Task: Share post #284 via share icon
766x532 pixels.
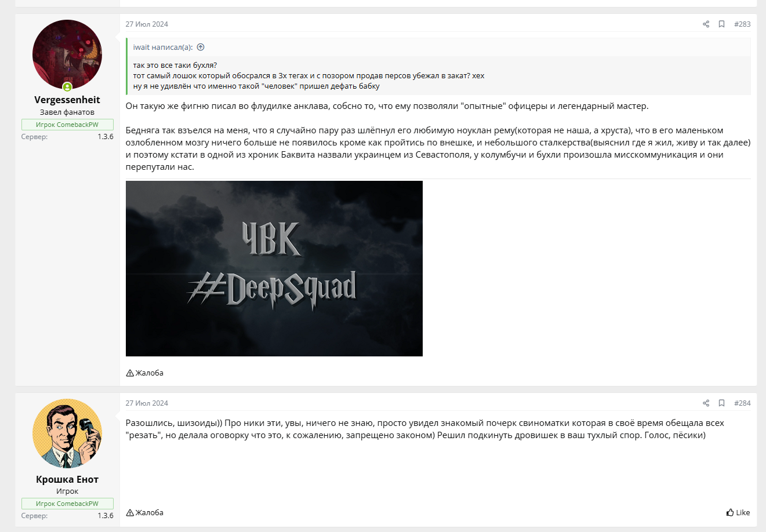Action: (706, 403)
